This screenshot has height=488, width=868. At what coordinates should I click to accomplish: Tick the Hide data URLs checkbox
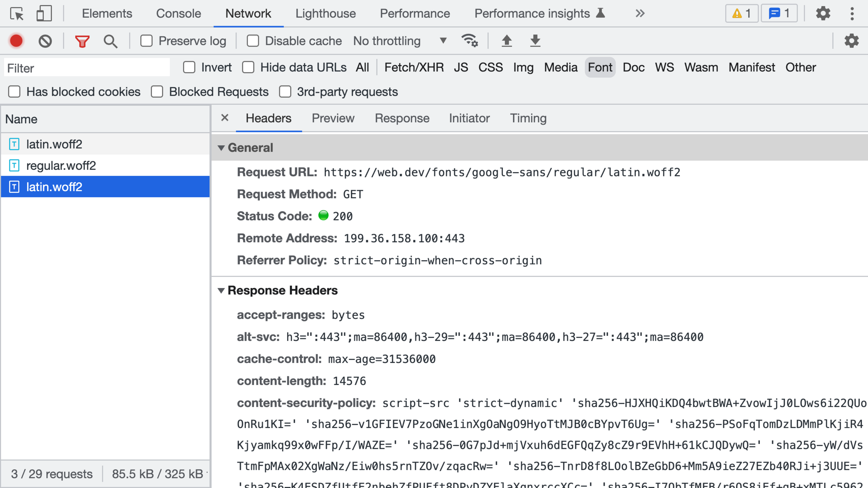click(x=248, y=67)
